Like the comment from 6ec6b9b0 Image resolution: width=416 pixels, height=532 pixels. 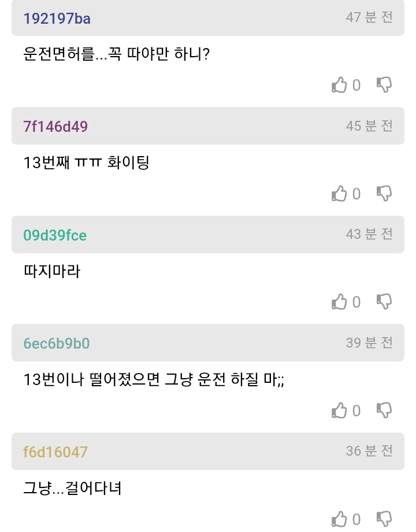click(339, 411)
